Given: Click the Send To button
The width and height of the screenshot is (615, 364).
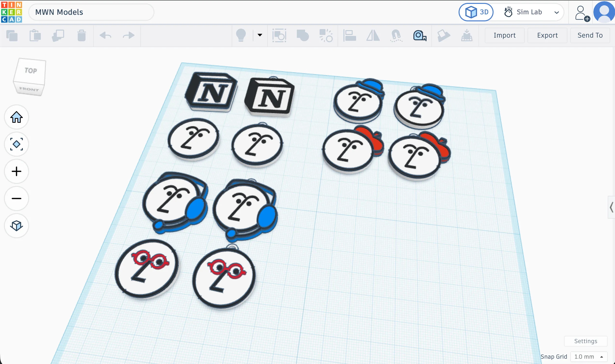Looking at the screenshot, I should click(x=590, y=35).
